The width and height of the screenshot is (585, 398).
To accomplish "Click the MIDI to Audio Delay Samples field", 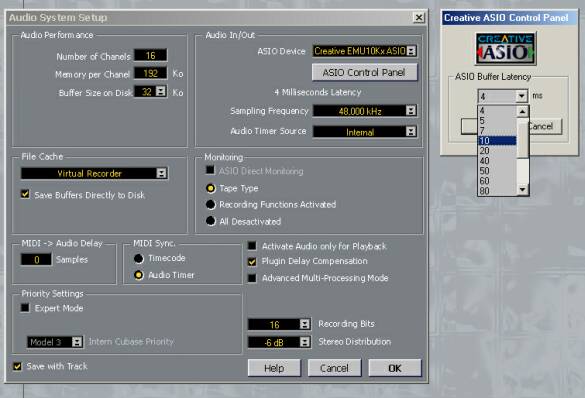I will tap(36, 260).
